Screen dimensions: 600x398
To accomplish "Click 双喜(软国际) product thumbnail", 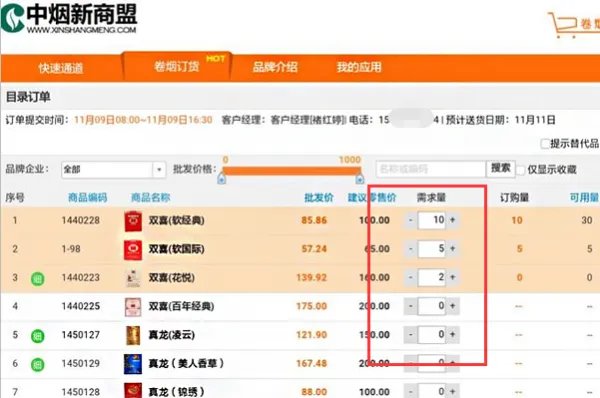I will (133, 250).
